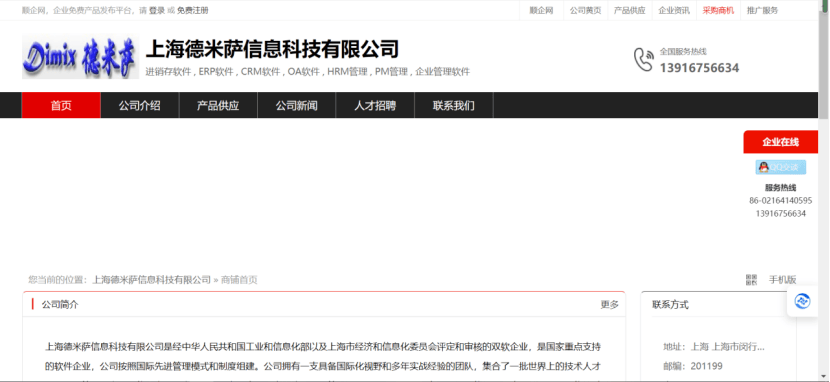Viewport: 830px width, 382px height.
Task: Click the Dimix 德米萨 company logo
Action: click(x=80, y=57)
